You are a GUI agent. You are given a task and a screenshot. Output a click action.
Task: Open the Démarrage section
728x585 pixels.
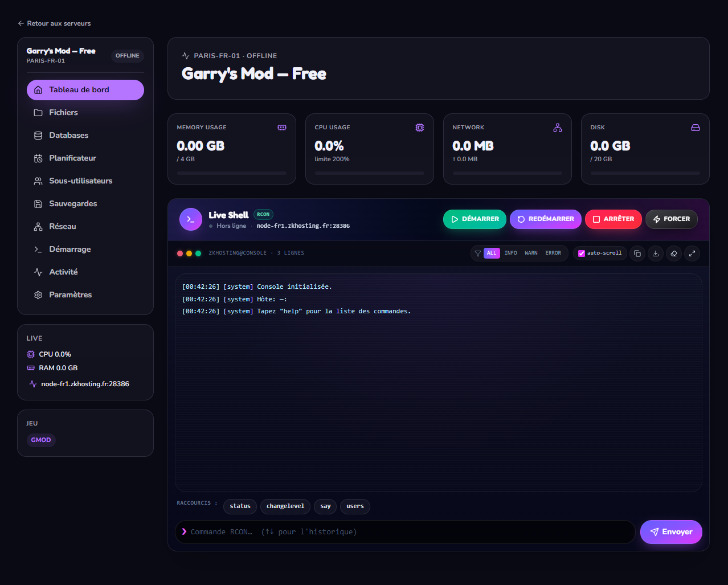tap(85, 249)
